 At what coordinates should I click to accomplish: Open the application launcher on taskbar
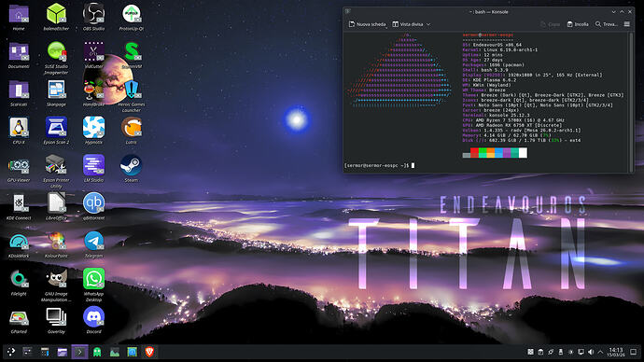[11, 352]
